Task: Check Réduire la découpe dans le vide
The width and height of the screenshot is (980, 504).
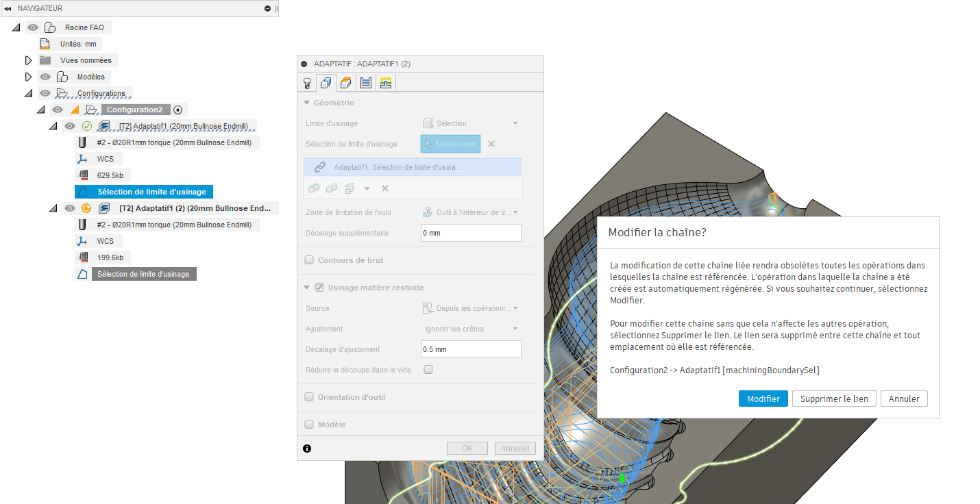Action: pos(428,370)
